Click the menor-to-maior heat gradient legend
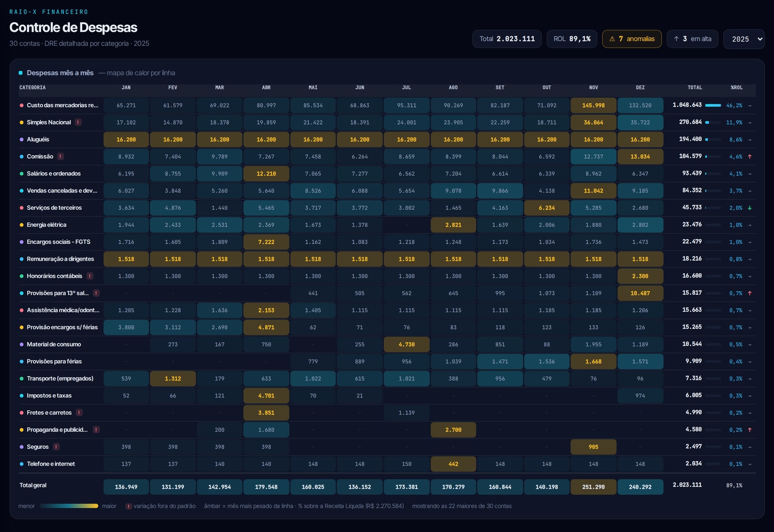774x532 pixels. (69, 506)
